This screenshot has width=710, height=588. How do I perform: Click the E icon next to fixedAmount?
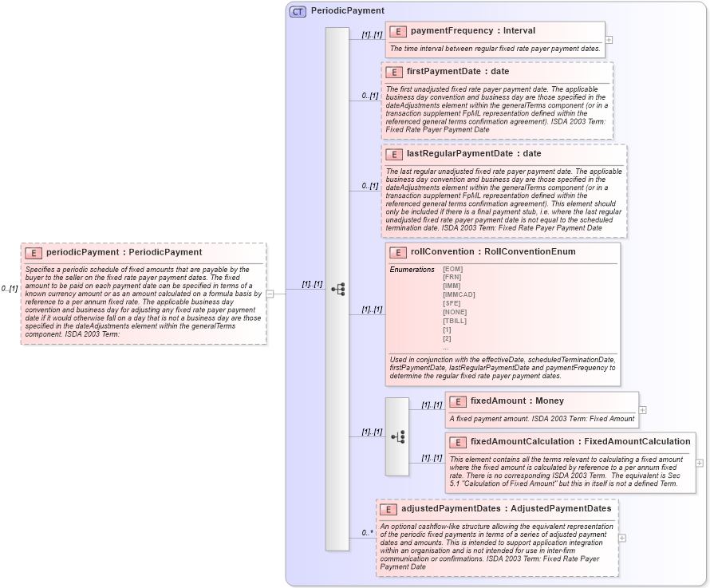point(456,401)
